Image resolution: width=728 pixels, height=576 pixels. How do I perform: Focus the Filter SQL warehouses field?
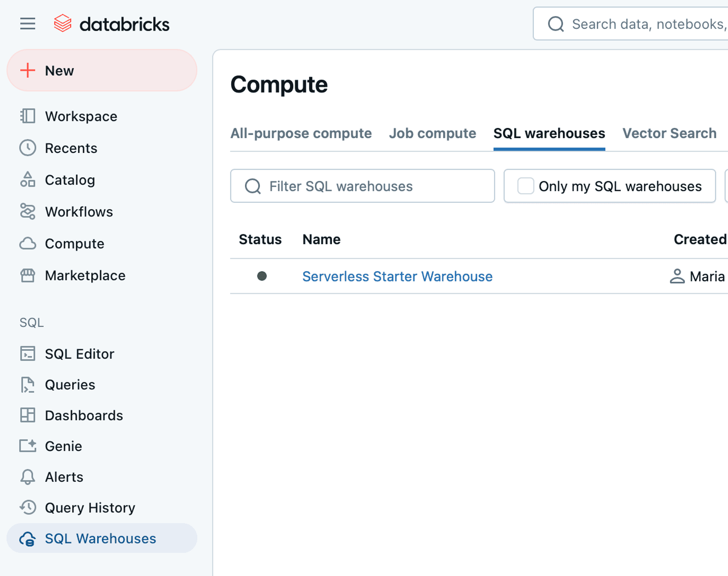[x=363, y=186]
